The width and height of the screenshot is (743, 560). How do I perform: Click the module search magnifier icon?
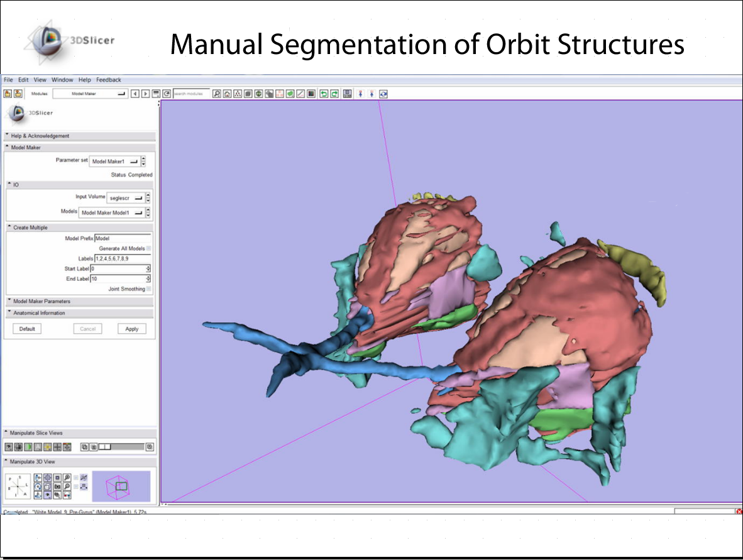[216, 94]
